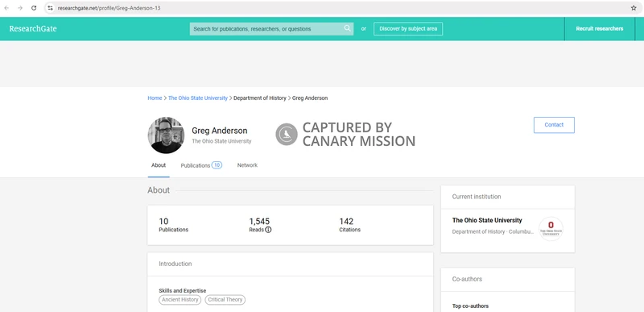The width and height of the screenshot is (644, 312).
Task: Open The Ohio State University institution name
Action: click(x=487, y=220)
